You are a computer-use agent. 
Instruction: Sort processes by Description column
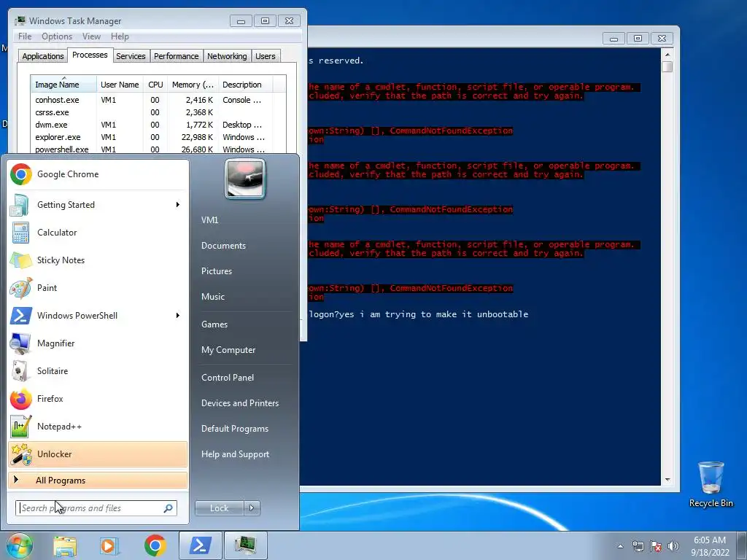pyautogui.click(x=245, y=85)
